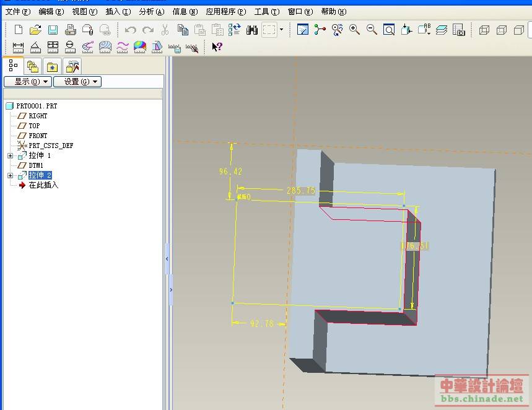The width and height of the screenshot is (532, 410).
Task: Click the binoculars Find icon
Action: [252, 30]
